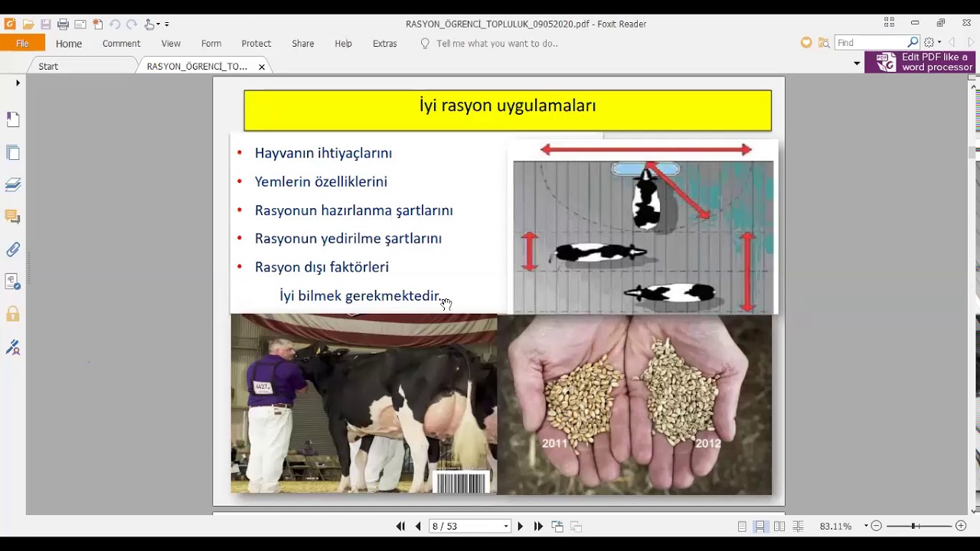Expand the navigation panel with the arrow
This screenshot has height=551, width=980.
tap(18, 83)
